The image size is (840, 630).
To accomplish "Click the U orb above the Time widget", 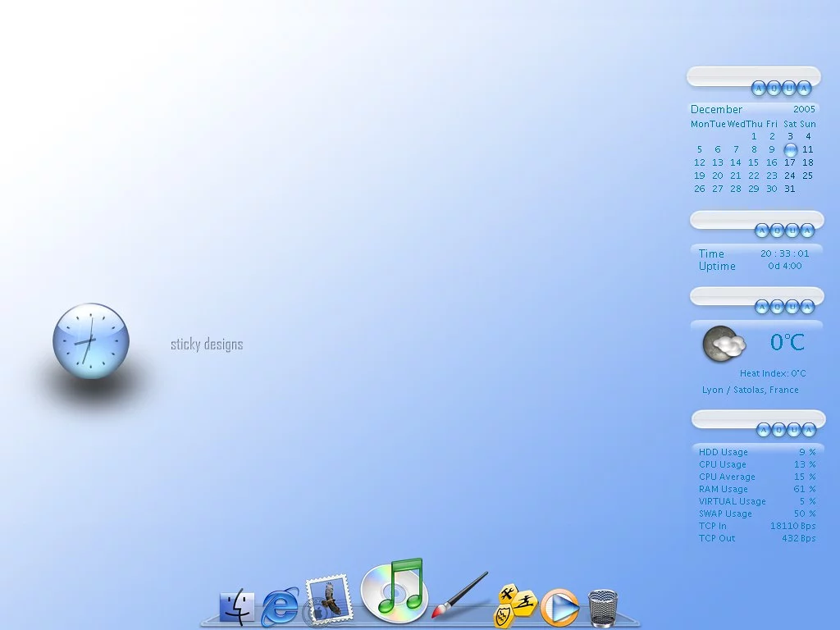I will pyautogui.click(x=792, y=231).
